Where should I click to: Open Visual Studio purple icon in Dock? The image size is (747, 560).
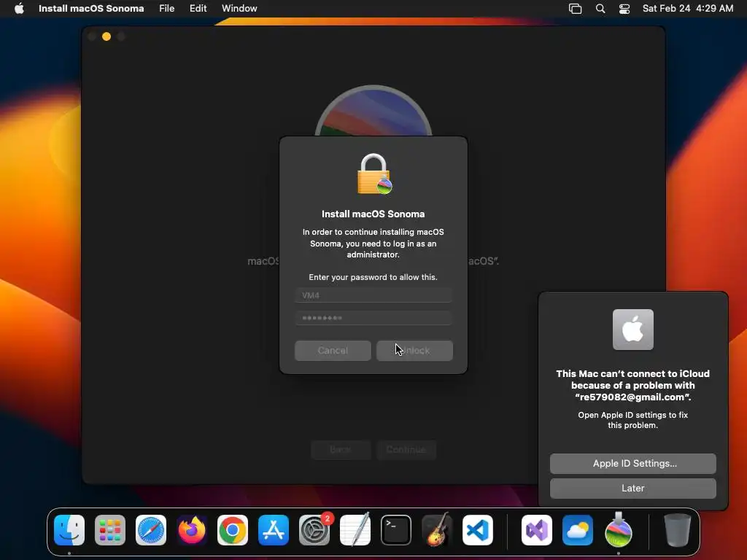pos(537,530)
